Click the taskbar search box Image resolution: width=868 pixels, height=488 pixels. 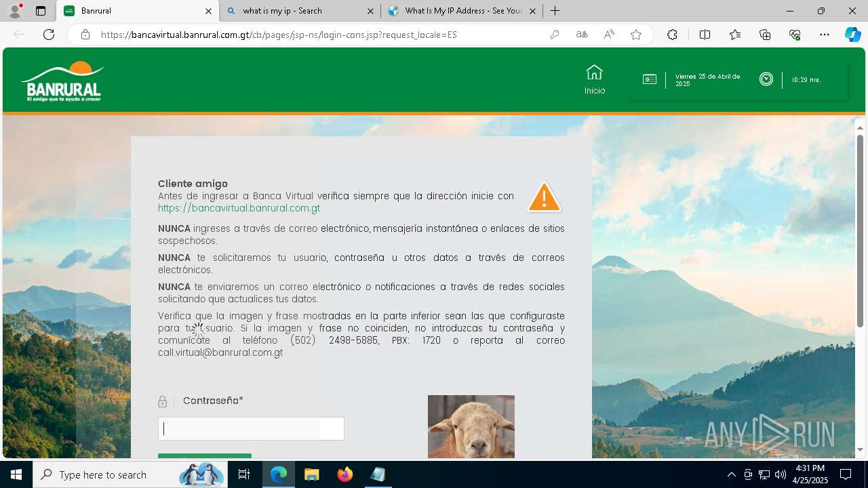[130, 474]
